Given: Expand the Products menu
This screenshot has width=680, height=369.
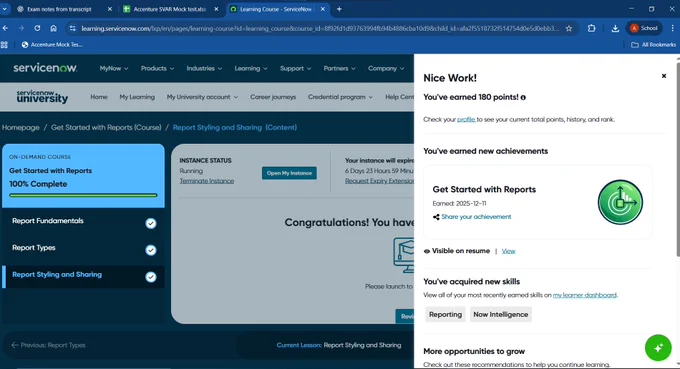Looking at the screenshot, I should [x=157, y=69].
